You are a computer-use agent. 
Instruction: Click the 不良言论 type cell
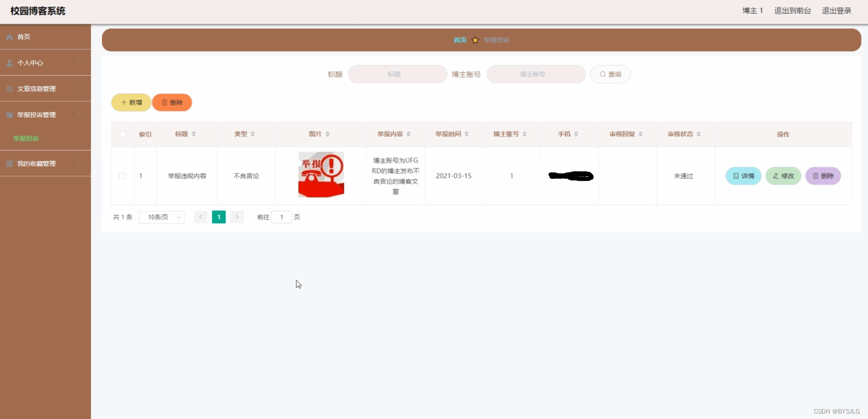pos(246,176)
